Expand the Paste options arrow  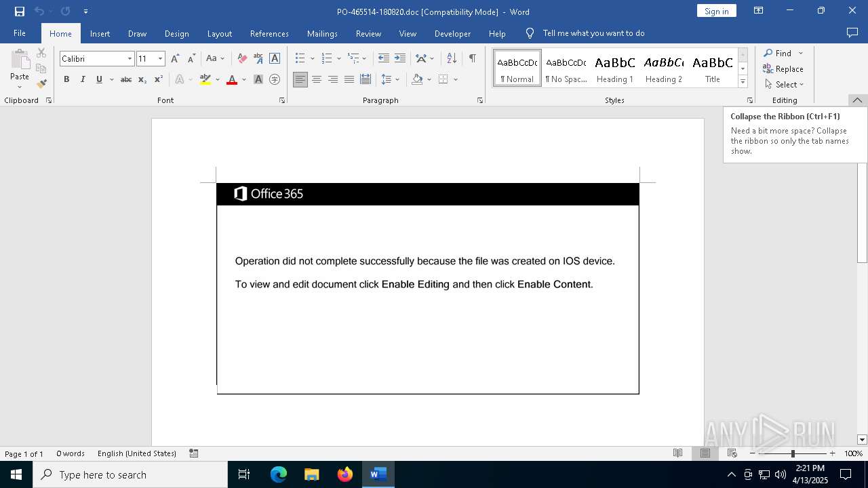coord(20,87)
